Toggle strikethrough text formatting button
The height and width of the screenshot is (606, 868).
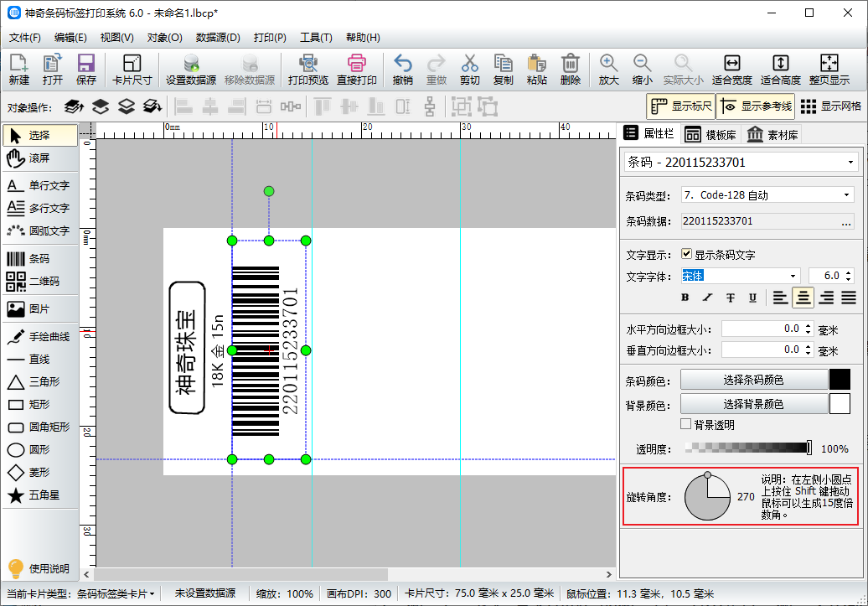click(730, 298)
